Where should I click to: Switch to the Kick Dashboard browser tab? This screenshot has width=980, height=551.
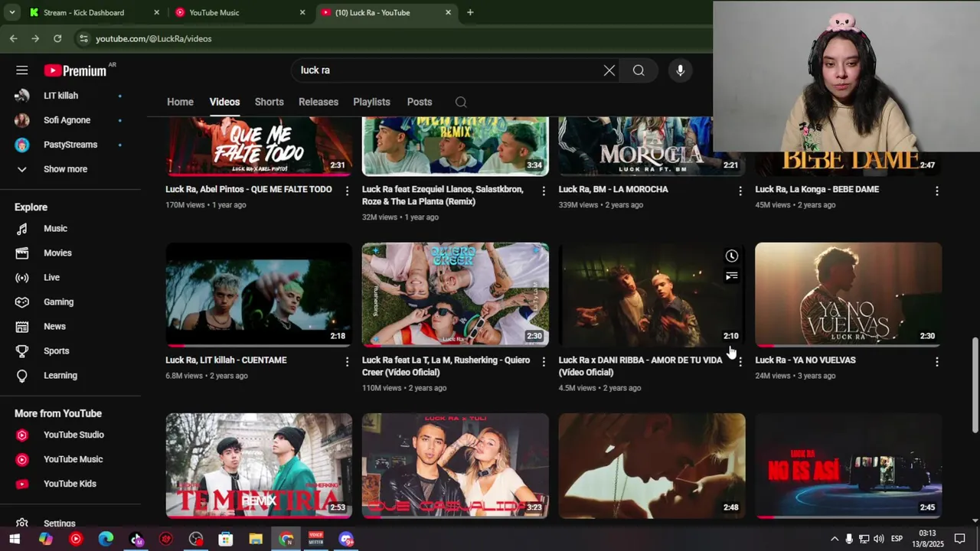94,12
